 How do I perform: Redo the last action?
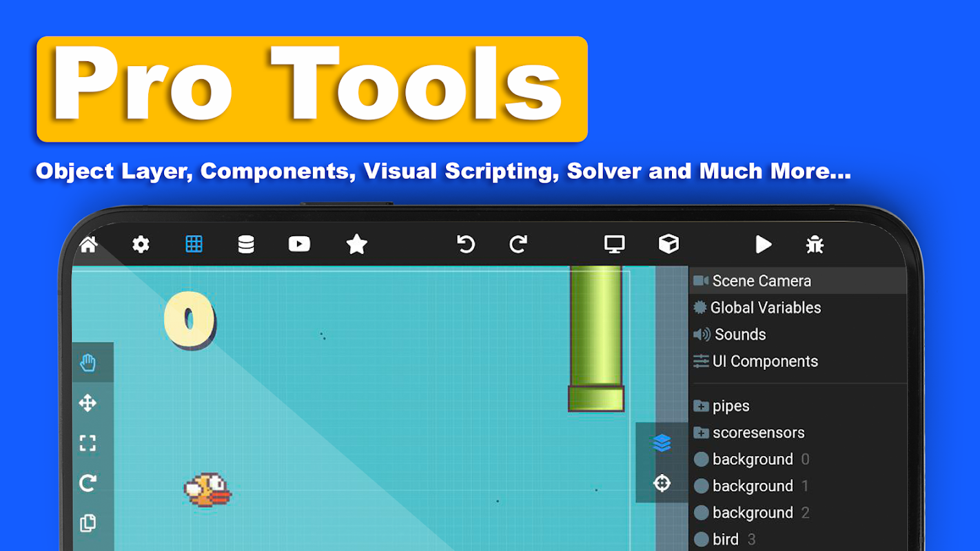pyautogui.click(x=518, y=244)
